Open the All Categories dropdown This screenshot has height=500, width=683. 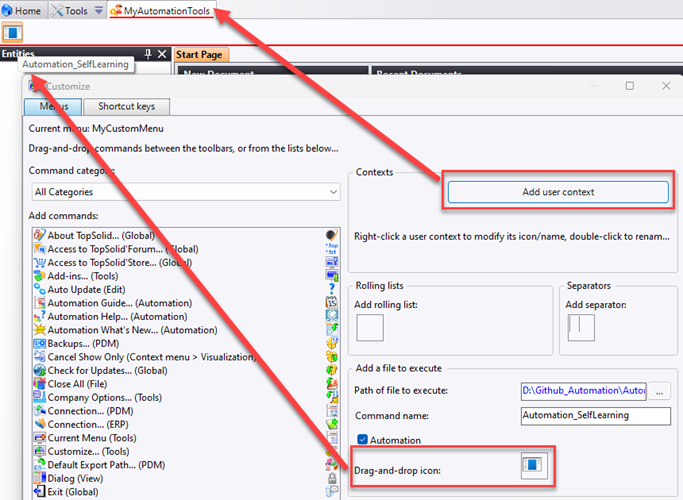pyautogui.click(x=185, y=192)
